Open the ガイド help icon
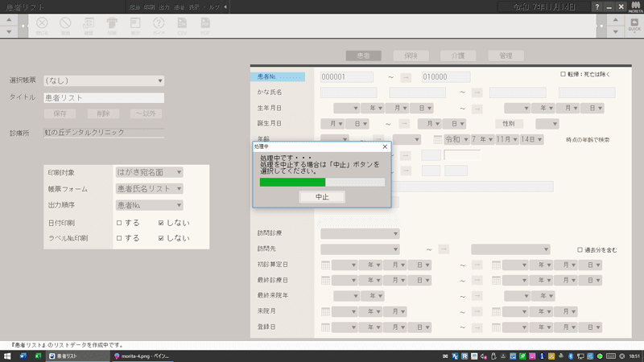644x362 pixels. pyautogui.click(x=159, y=26)
